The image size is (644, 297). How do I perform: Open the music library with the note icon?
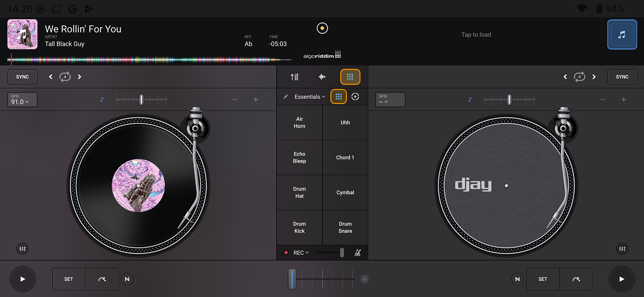click(622, 34)
